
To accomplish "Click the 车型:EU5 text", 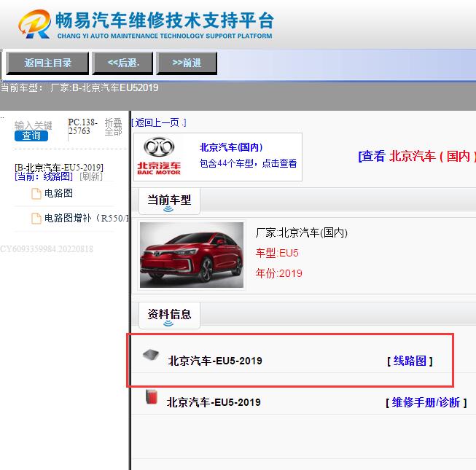I will click(x=277, y=253).
